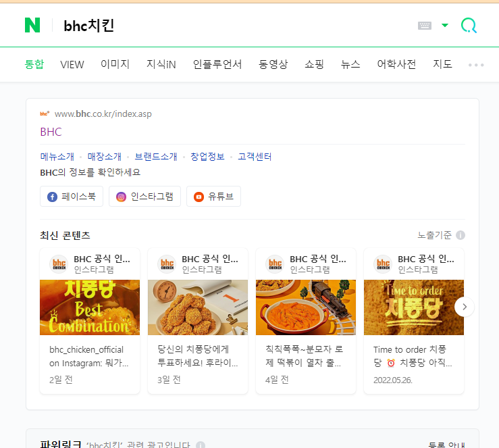Click the info icon beside 파워링크 ad notice

(x=201, y=445)
